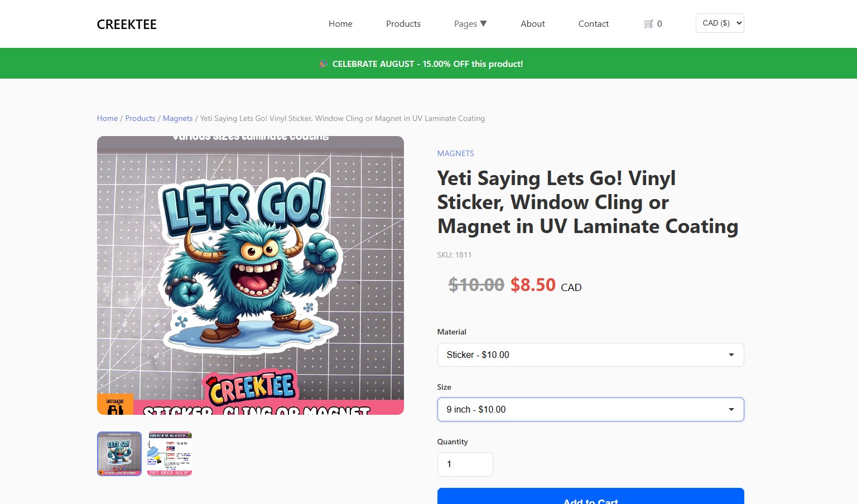Click the Home breadcrumb link
Image resolution: width=857 pixels, height=504 pixels.
click(x=107, y=118)
